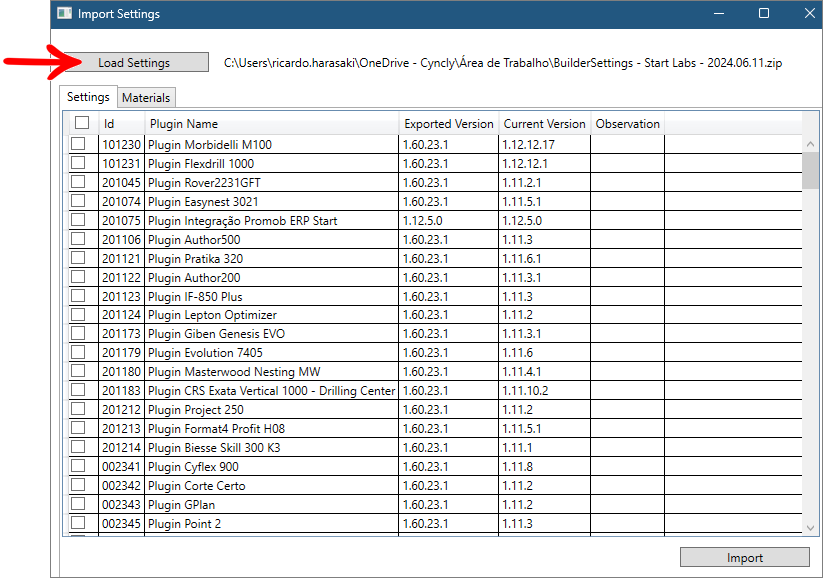The image size is (823, 578).
Task: Close the Import Settings window
Action: coord(809,13)
